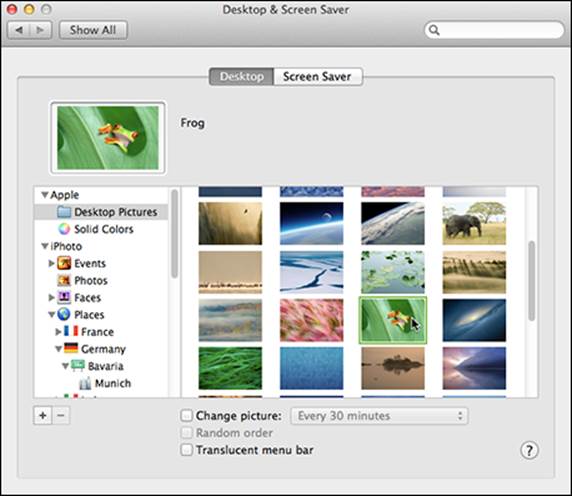The width and height of the screenshot is (572, 496).
Task: Open the Every 30 minutes dropdown
Action: click(x=379, y=416)
